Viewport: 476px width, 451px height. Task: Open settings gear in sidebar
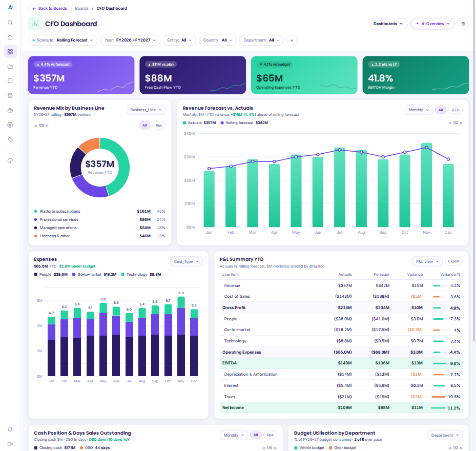tap(10, 125)
